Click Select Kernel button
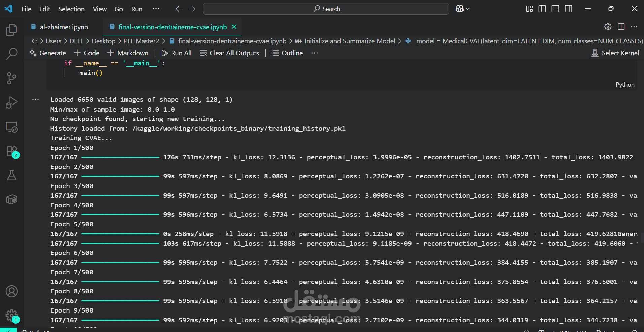The width and height of the screenshot is (644, 332). click(615, 53)
